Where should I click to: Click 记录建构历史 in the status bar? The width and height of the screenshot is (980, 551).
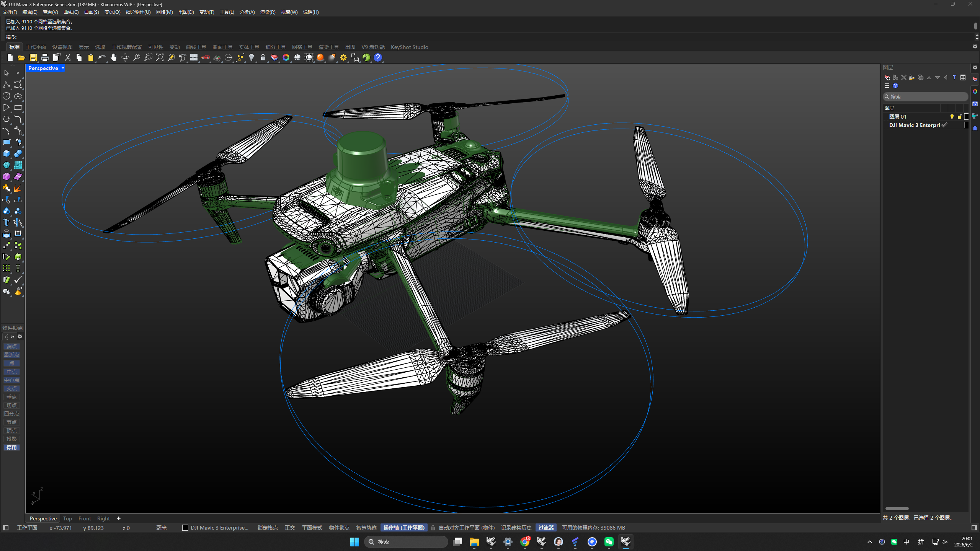click(516, 528)
